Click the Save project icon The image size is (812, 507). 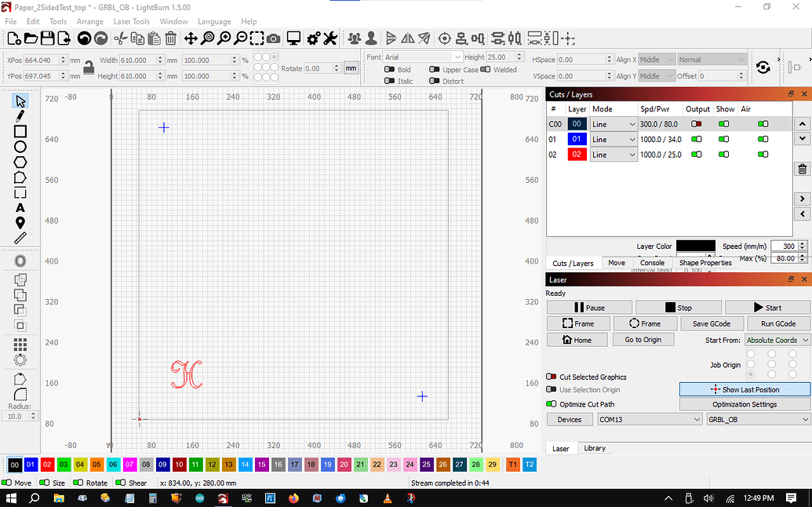point(48,38)
